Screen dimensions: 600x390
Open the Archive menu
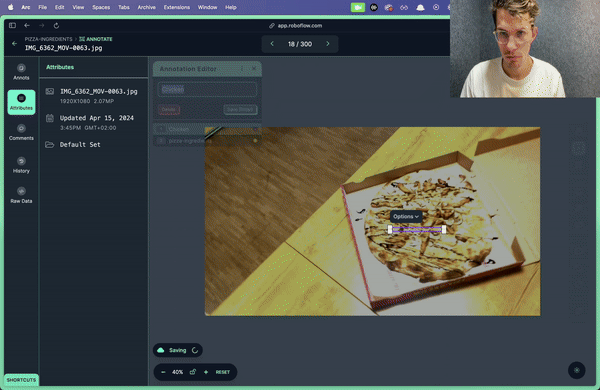click(x=147, y=7)
